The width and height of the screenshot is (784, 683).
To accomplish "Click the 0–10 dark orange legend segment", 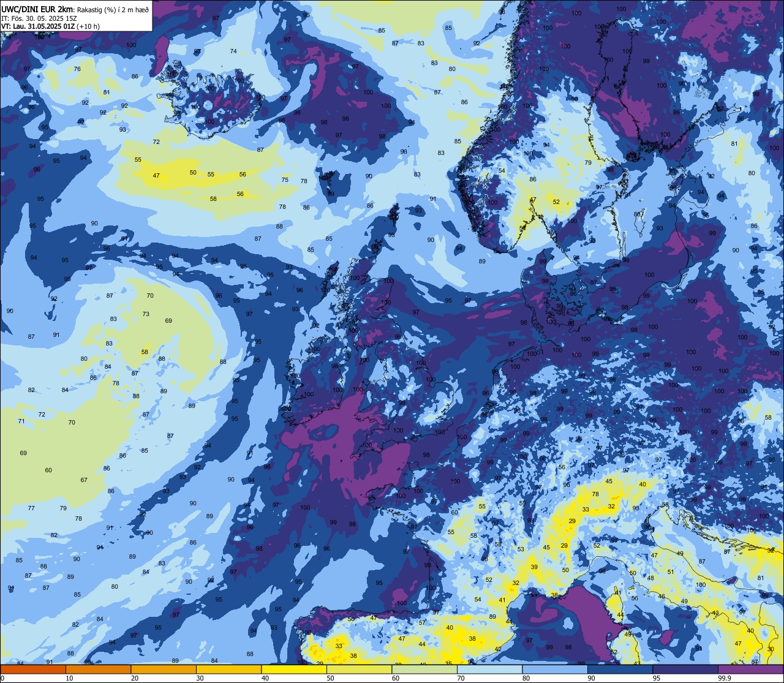I will 33,669.
